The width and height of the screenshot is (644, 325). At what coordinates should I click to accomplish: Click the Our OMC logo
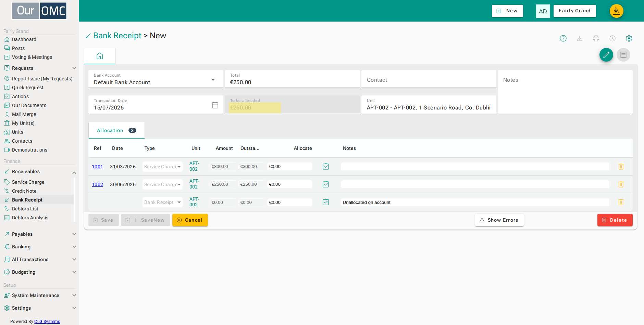click(39, 11)
